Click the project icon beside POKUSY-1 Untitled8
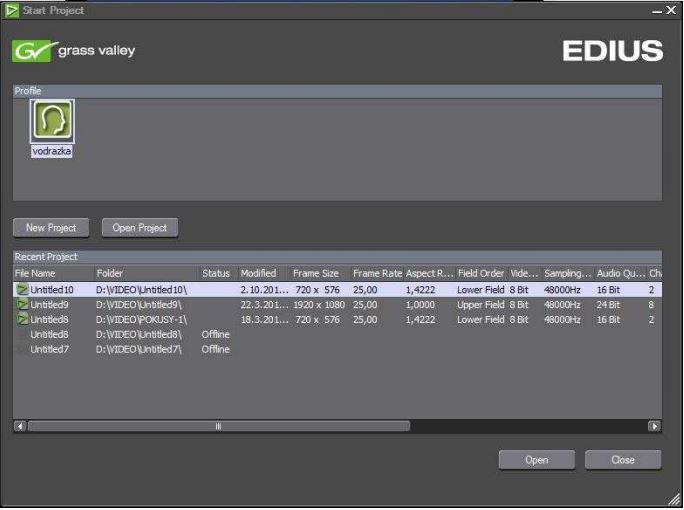The width and height of the screenshot is (684, 510). 22,319
